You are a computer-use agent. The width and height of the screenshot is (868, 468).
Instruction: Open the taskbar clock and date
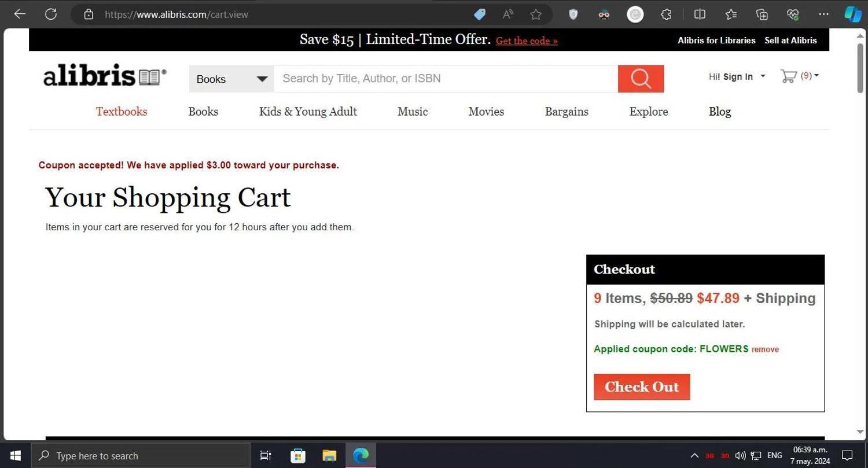(x=810, y=455)
